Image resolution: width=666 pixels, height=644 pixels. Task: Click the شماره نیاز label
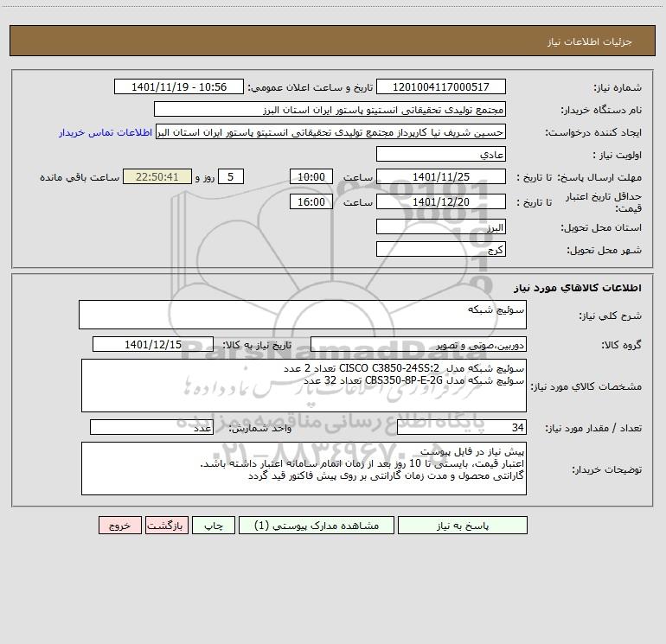point(618,88)
